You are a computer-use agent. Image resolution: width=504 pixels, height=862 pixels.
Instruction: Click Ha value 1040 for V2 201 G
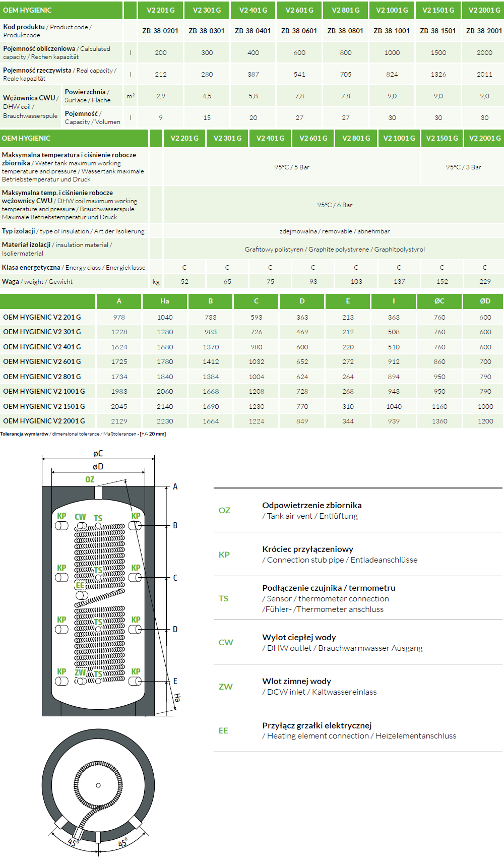point(165,318)
